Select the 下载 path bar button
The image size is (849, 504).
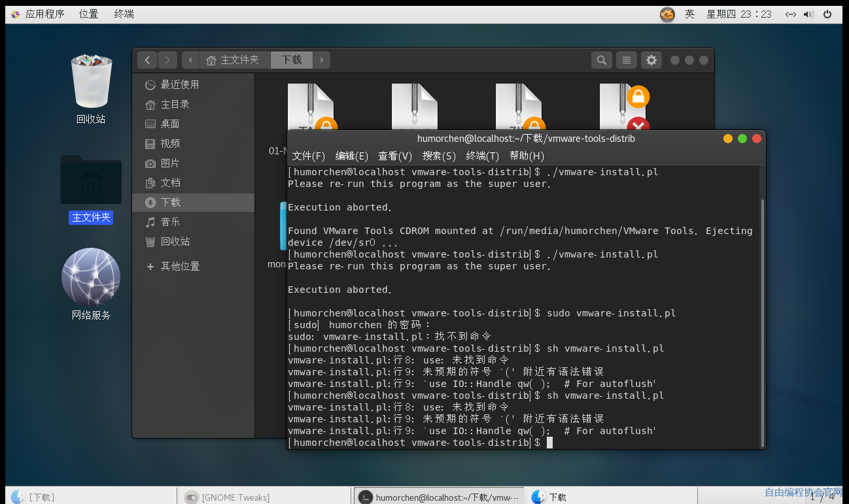click(292, 60)
